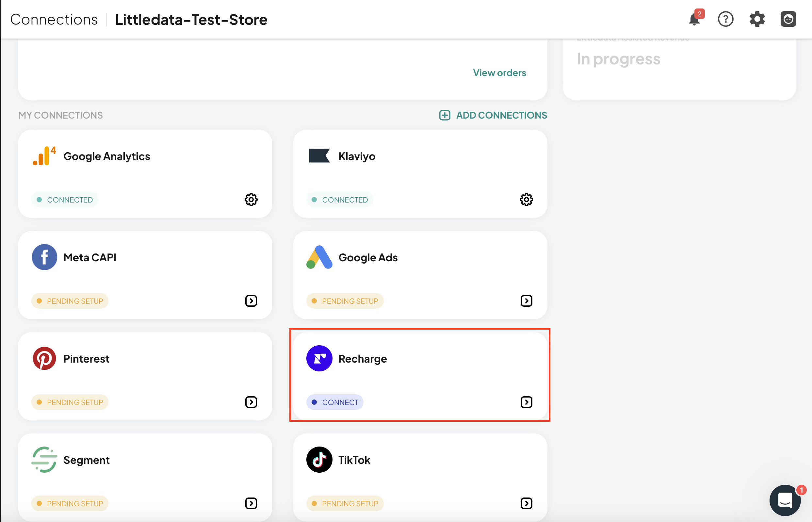Open the notifications bell icon
Viewport: 812px width, 522px height.
coord(695,19)
